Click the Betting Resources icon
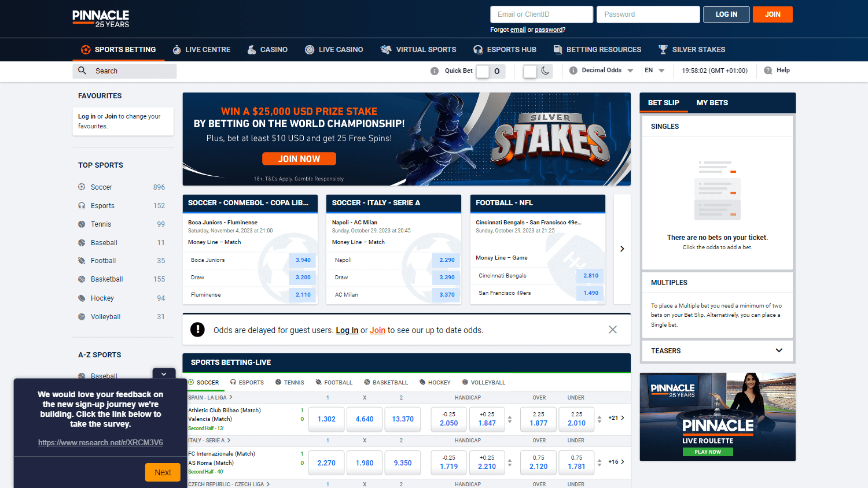Viewport: 868px width, 488px height. 558,50
